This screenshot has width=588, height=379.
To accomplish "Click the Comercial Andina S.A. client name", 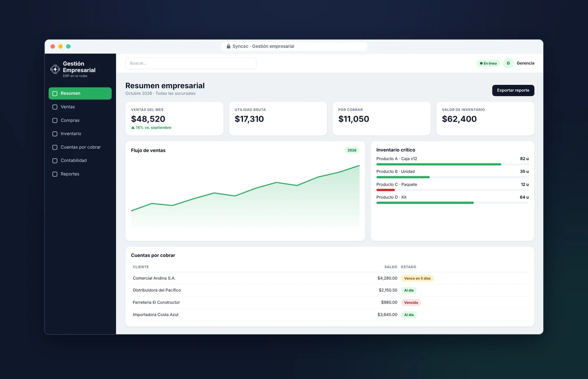I will [x=154, y=278].
